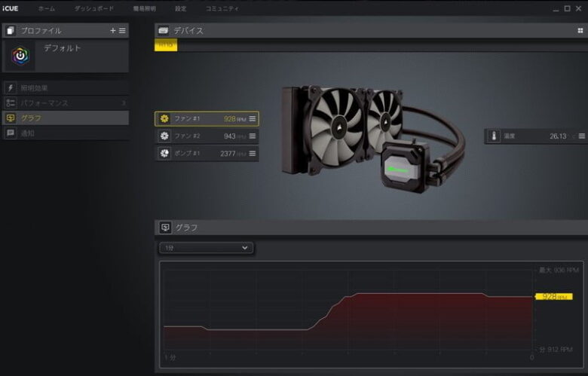
Task: Open the ファン #1 row options menu
Action: [253, 119]
